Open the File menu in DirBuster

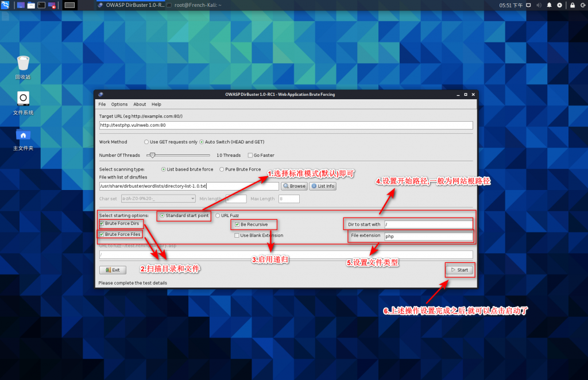(x=102, y=104)
